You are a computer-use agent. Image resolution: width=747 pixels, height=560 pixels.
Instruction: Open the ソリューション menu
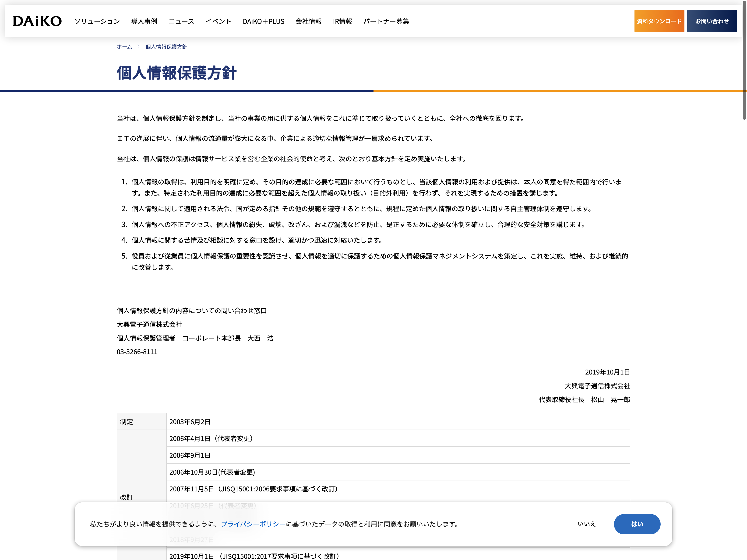(x=97, y=21)
